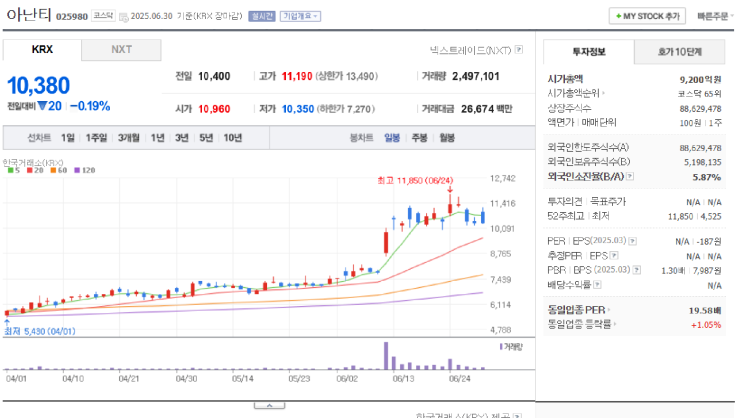Click the 최저 5,430 (04/01) chart marker
Screen dimensions: 743x418
pyautogui.click(x=40, y=331)
